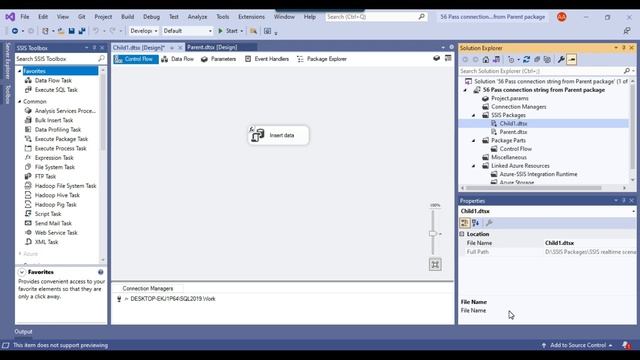Click the Save All toolbar icon
The height and width of the screenshot is (360, 640).
pyautogui.click(x=82, y=31)
